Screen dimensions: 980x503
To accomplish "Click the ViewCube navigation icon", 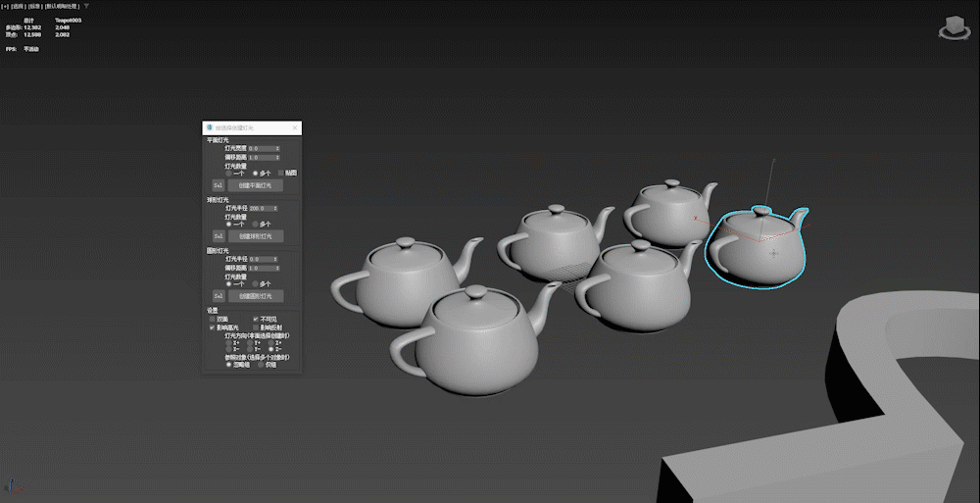I will 954,28.
